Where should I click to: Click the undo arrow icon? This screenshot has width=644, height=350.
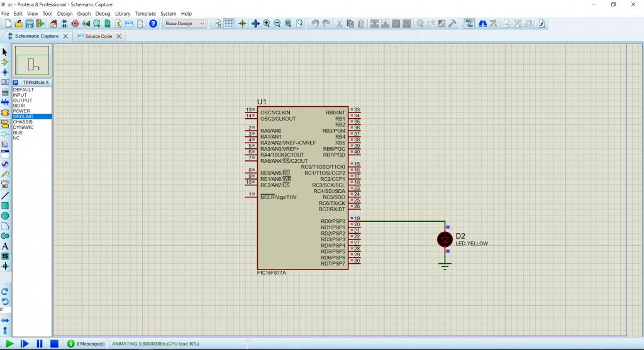pyautogui.click(x=315, y=24)
